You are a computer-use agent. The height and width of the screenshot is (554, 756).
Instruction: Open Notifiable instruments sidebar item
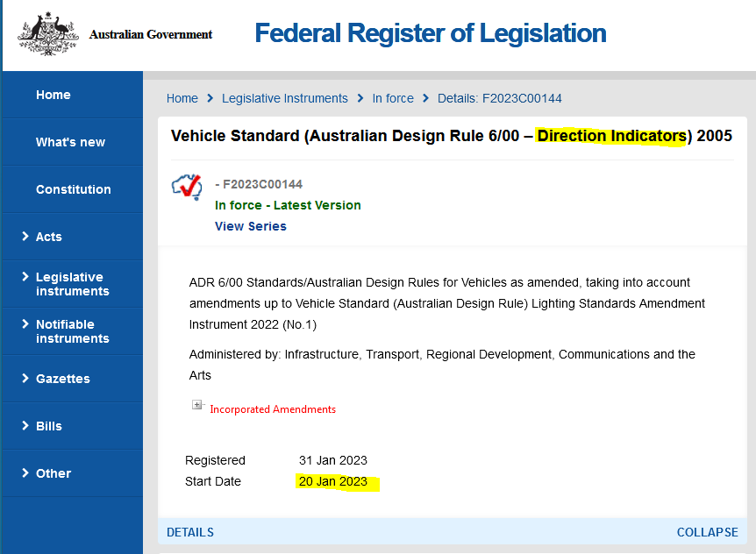[x=72, y=331]
